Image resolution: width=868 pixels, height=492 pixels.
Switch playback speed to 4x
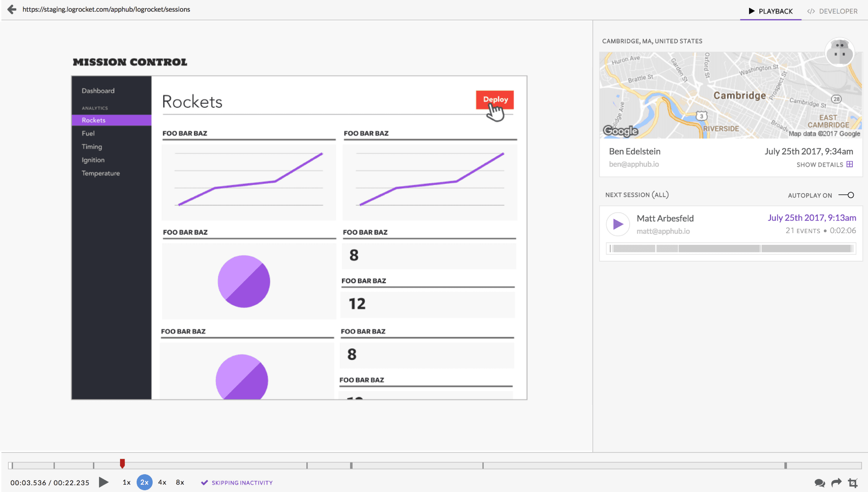pyautogui.click(x=162, y=482)
